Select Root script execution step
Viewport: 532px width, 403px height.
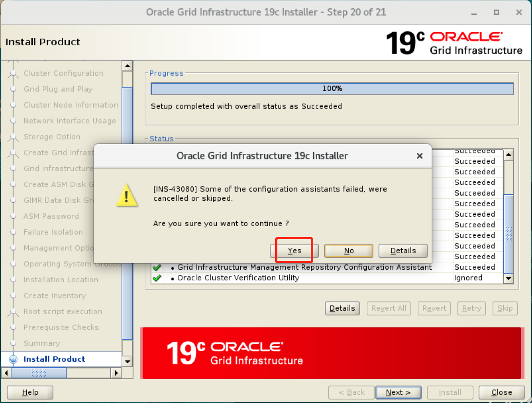point(63,312)
